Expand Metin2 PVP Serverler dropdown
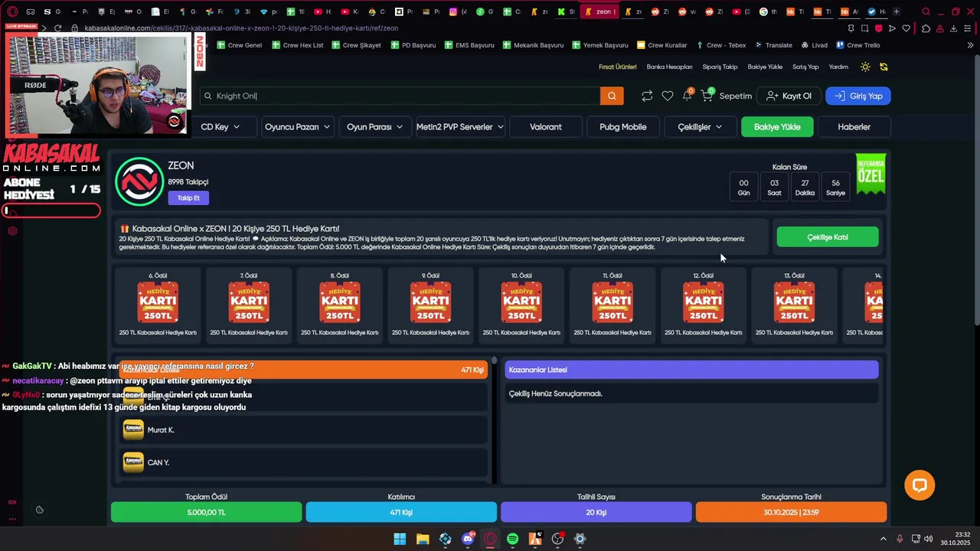980x551 pixels. (460, 127)
